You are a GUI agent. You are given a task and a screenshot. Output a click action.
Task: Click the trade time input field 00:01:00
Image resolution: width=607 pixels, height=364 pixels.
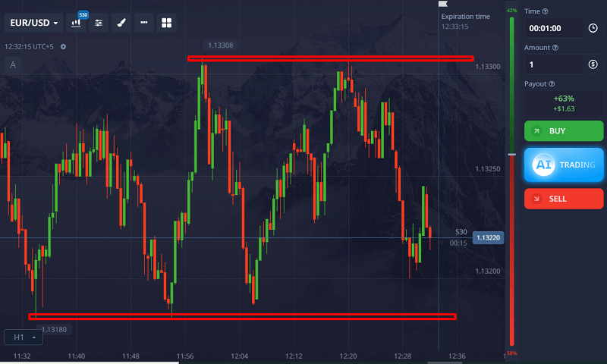(554, 28)
